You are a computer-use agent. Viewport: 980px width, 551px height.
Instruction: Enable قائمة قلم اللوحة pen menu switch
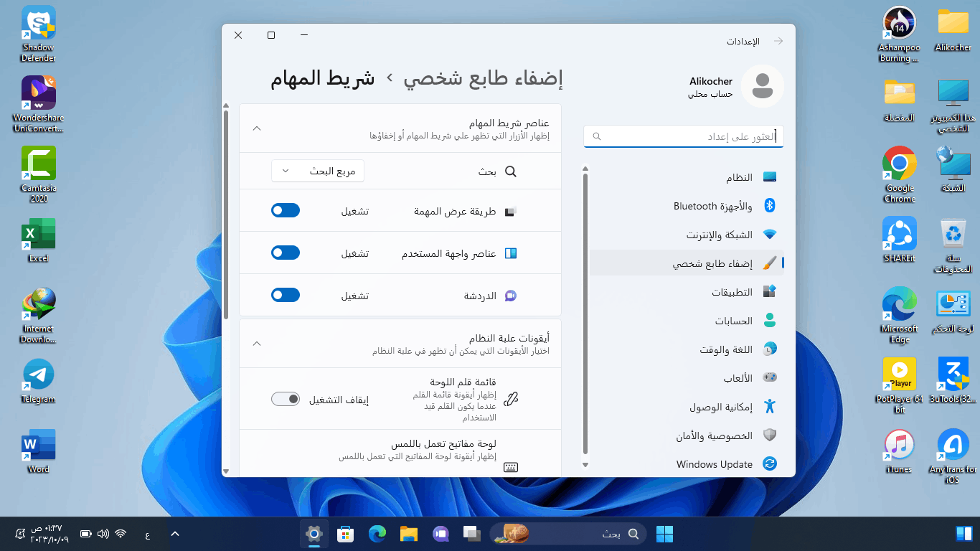tap(286, 399)
